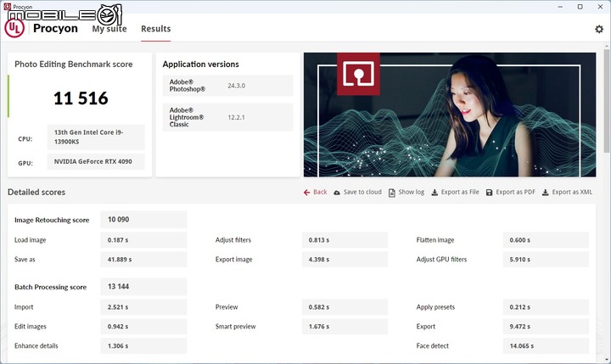The image size is (611, 364).
Task: Click the Export as PDF disk icon
Action: [x=489, y=192]
